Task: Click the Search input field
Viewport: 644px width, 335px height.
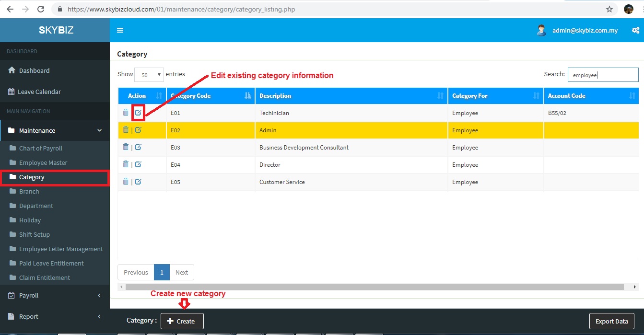Action: click(x=603, y=75)
